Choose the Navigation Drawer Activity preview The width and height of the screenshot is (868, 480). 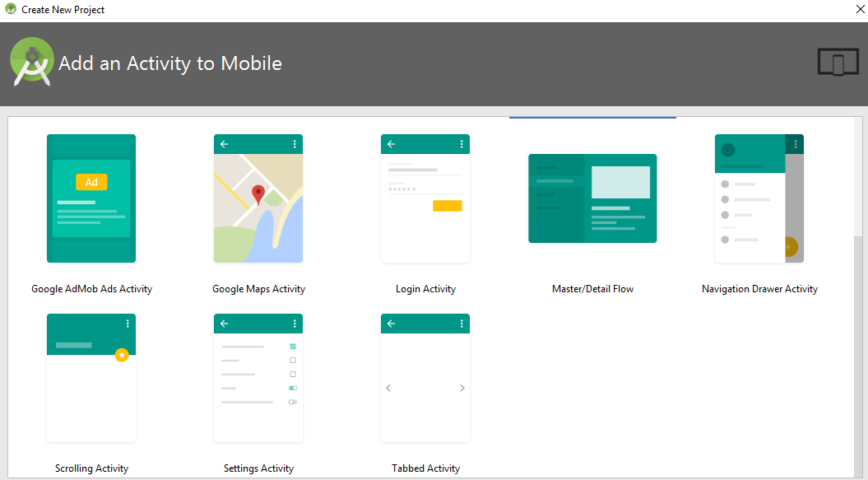click(x=759, y=198)
